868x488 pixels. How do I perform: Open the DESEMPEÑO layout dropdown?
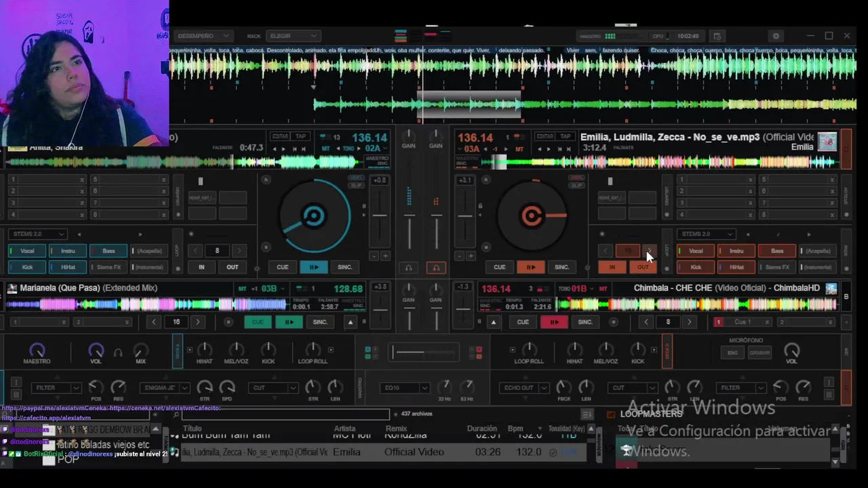[203, 36]
